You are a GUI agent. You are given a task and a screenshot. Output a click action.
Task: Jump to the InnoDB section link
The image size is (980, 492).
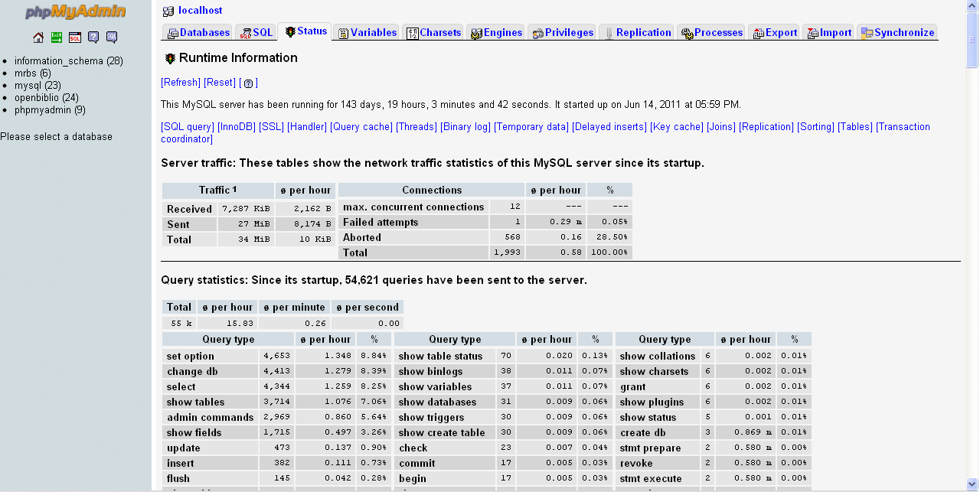coord(237,127)
